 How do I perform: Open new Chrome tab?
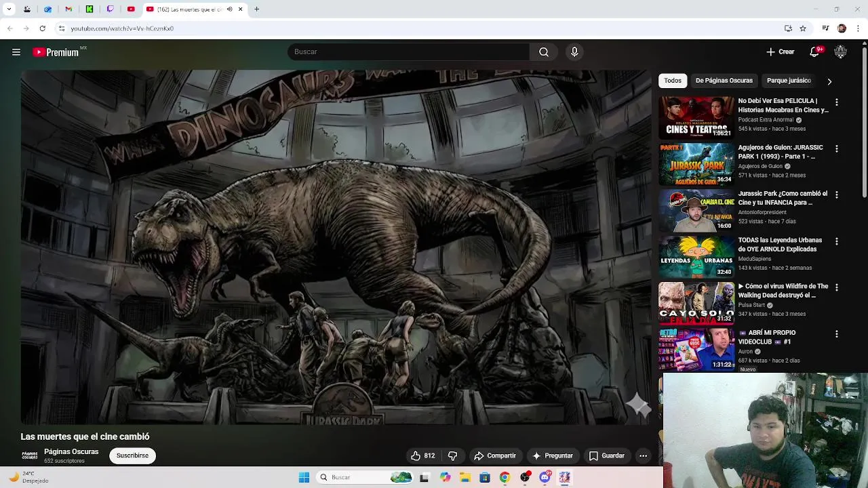pyautogui.click(x=256, y=9)
